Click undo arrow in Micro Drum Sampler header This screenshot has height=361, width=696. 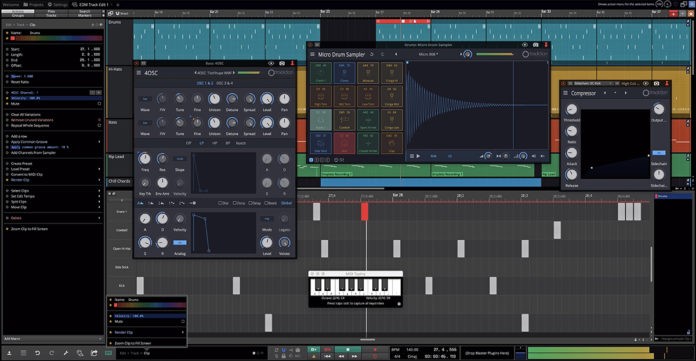tap(372, 54)
